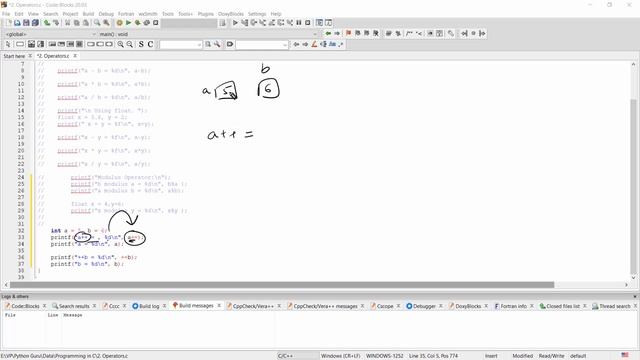Close the Logs & others panel
Image resolution: width=640 pixels, height=360 pixels.
point(635,296)
